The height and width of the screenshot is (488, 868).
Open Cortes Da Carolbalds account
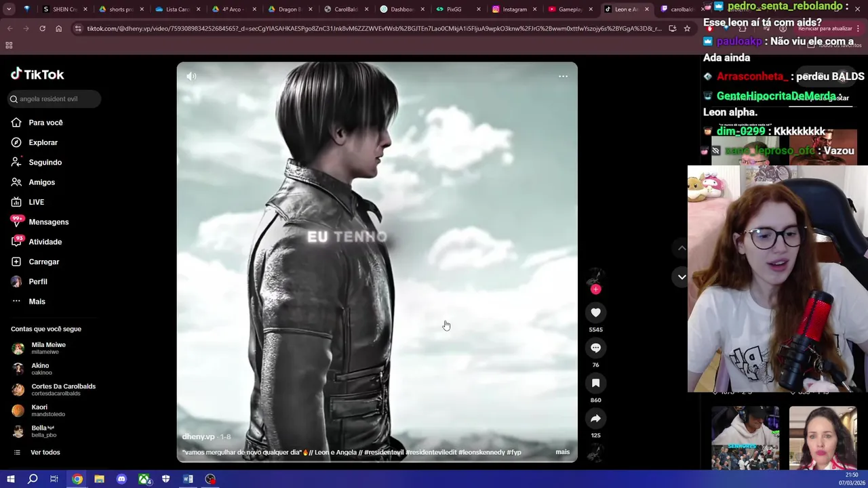(54, 390)
